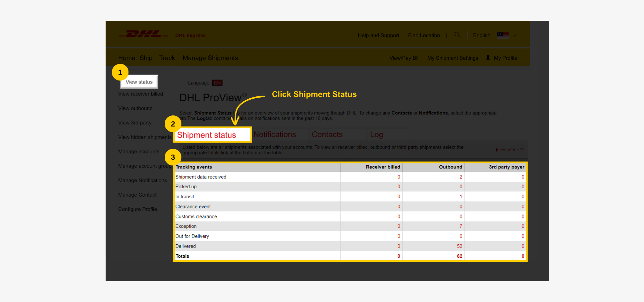Open View/Pay Bill
644x302 pixels.
[405, 58]
